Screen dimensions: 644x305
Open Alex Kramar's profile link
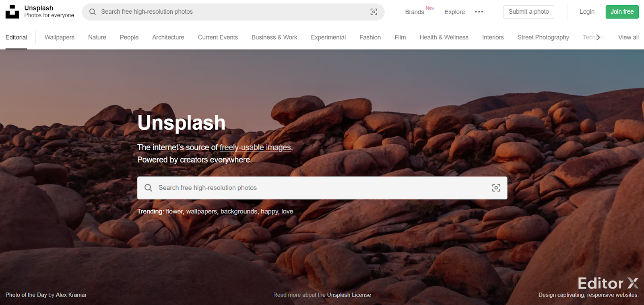tap(71, 295)
